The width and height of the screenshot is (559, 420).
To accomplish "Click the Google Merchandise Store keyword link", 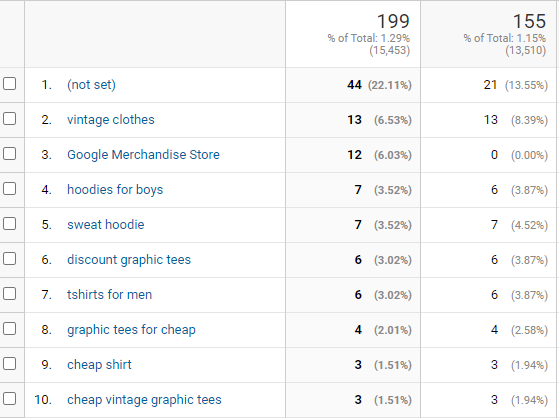I will click(143, 155).
